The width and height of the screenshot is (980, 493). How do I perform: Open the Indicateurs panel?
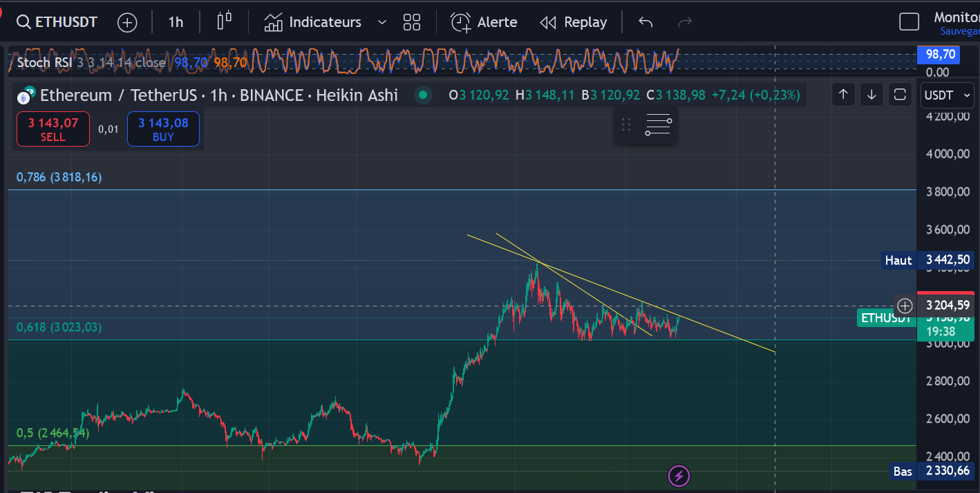[x=313, y=22]
